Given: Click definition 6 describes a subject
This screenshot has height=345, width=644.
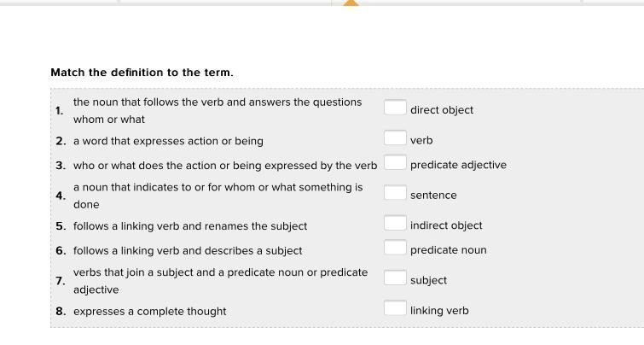Looking at the screenshot, I should pos(188,251).
